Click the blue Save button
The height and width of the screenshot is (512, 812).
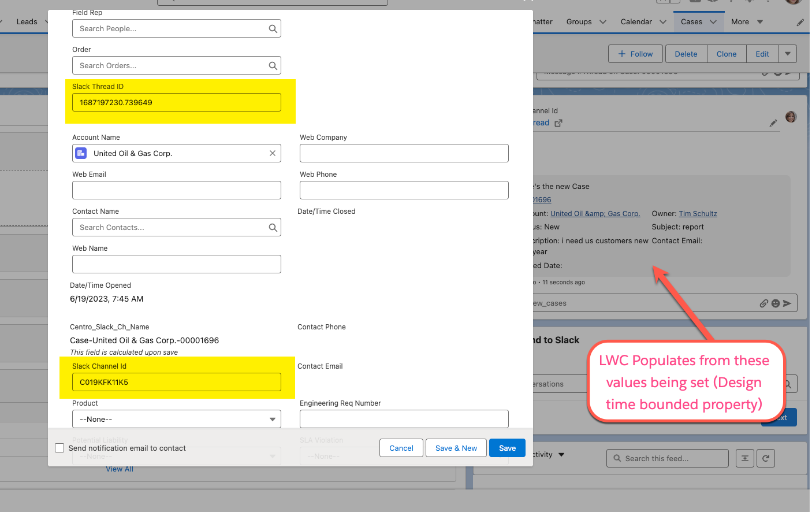coord(508,448)
